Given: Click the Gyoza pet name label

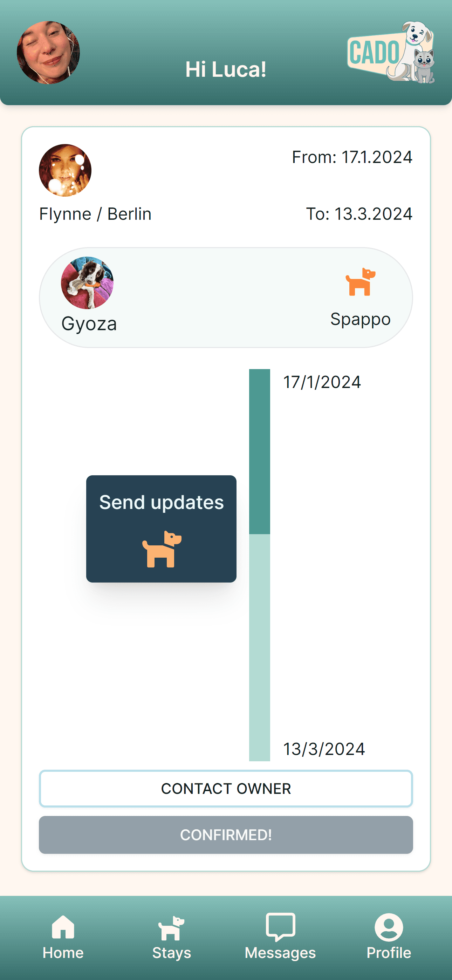Looking at the screenshot, I should coord(89,324).
